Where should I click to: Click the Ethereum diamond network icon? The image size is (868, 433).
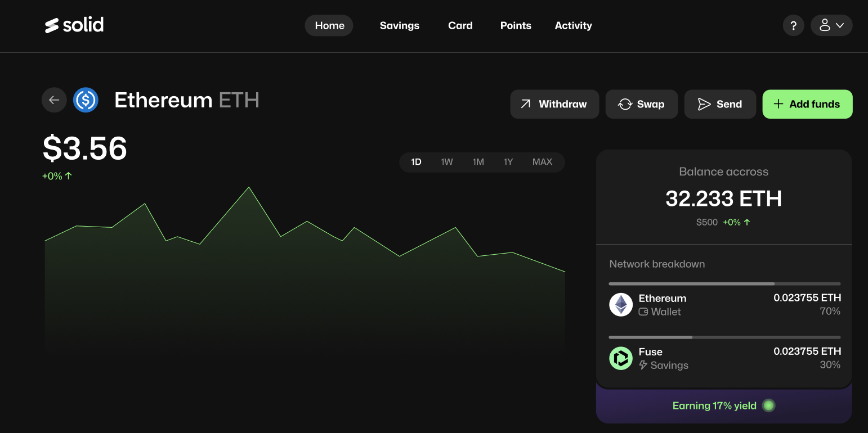621,305
